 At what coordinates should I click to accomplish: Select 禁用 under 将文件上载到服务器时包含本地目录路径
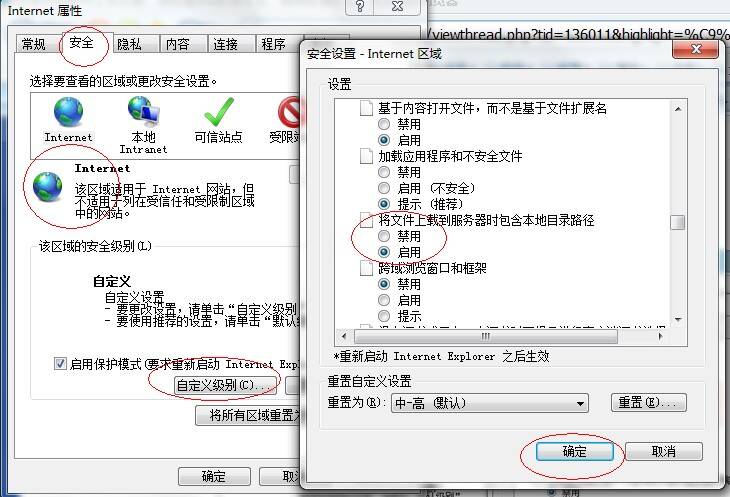384,236
